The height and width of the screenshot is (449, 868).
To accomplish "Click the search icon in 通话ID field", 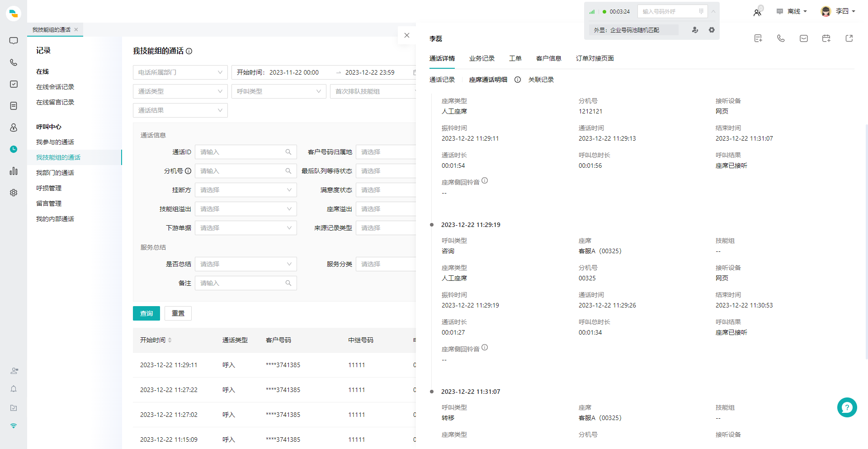I will 288,152.
